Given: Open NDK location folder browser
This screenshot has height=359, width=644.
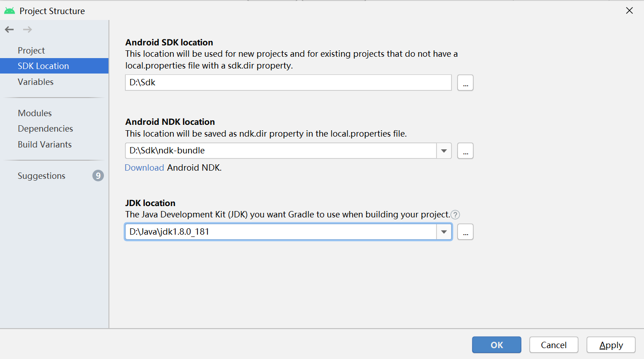Looking at the screenshot, I should coord(465,150).
